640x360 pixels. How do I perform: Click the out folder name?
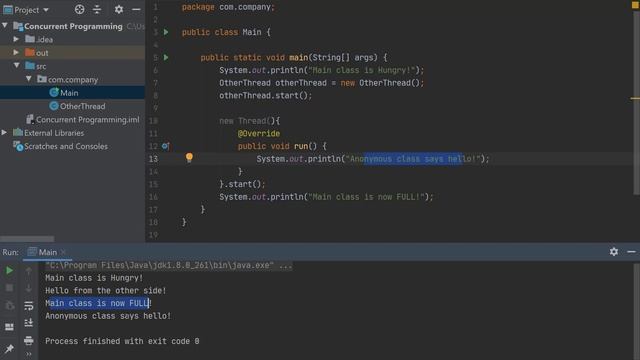[x=42, y=53]
